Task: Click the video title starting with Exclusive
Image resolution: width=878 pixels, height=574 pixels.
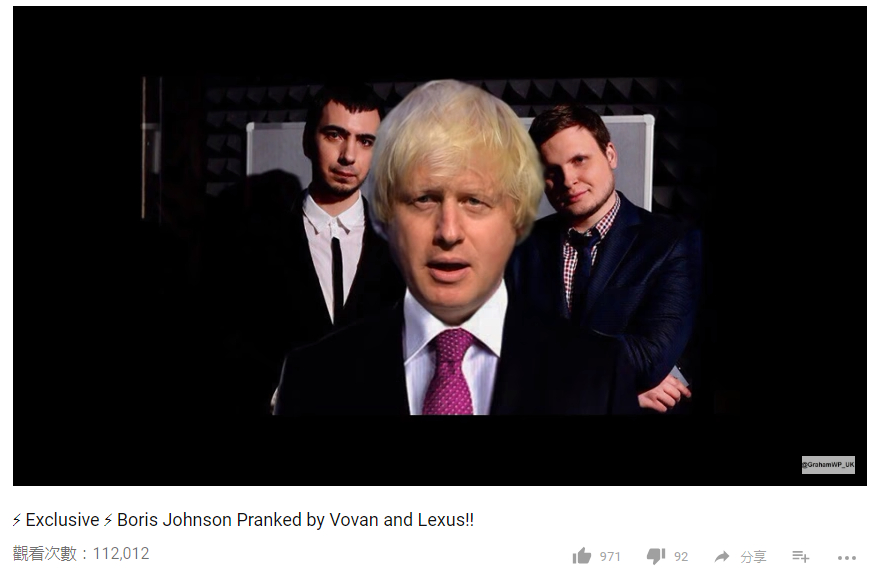Action: tap(243, 520)
